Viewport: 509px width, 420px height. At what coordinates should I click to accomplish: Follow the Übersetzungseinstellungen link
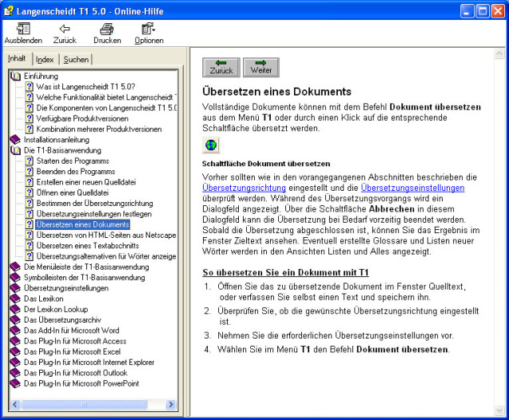coord(412,188)
